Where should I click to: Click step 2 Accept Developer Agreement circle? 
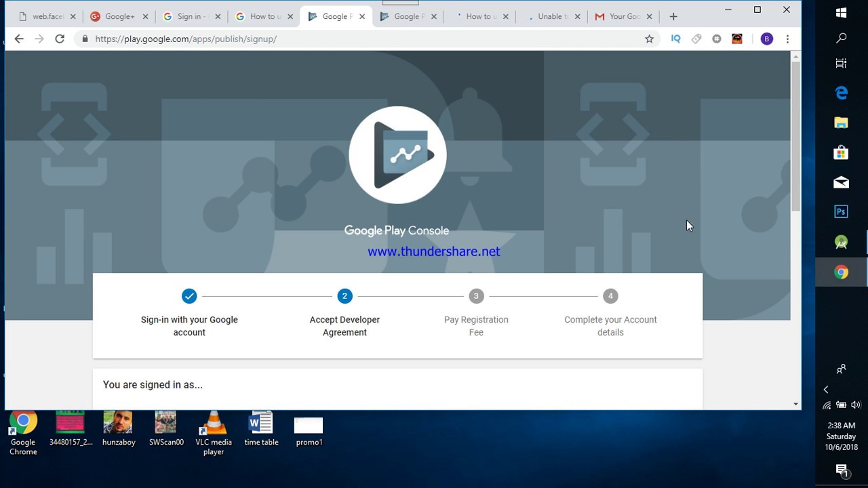point(344,296)
